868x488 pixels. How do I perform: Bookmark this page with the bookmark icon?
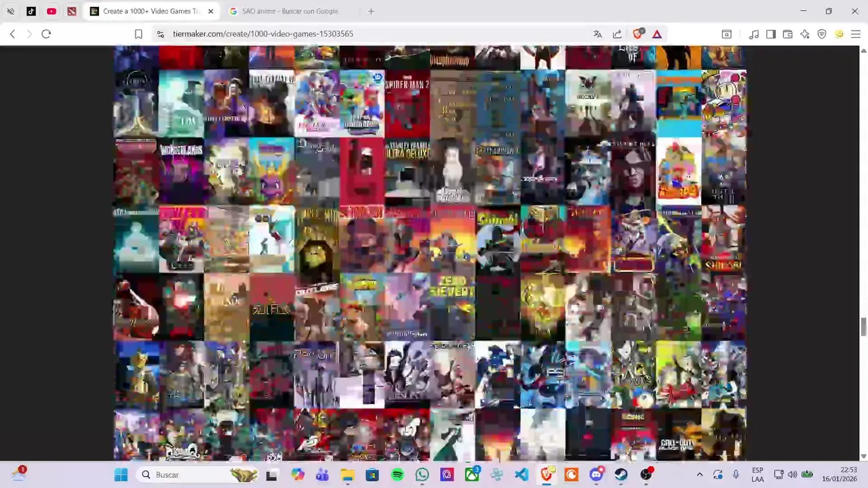pyautogui.click(x=138, y=34)
